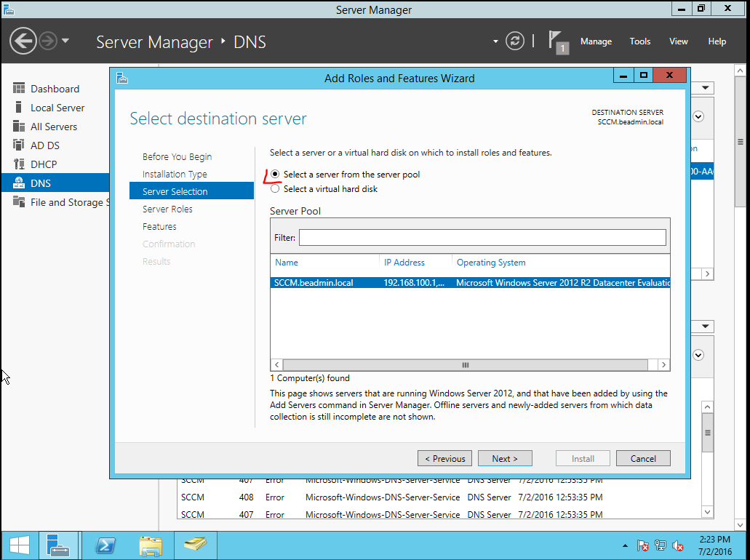The image size is (750, 560).
Task: Click the right scroll arrow of servers tile
Action: [707, 274]
